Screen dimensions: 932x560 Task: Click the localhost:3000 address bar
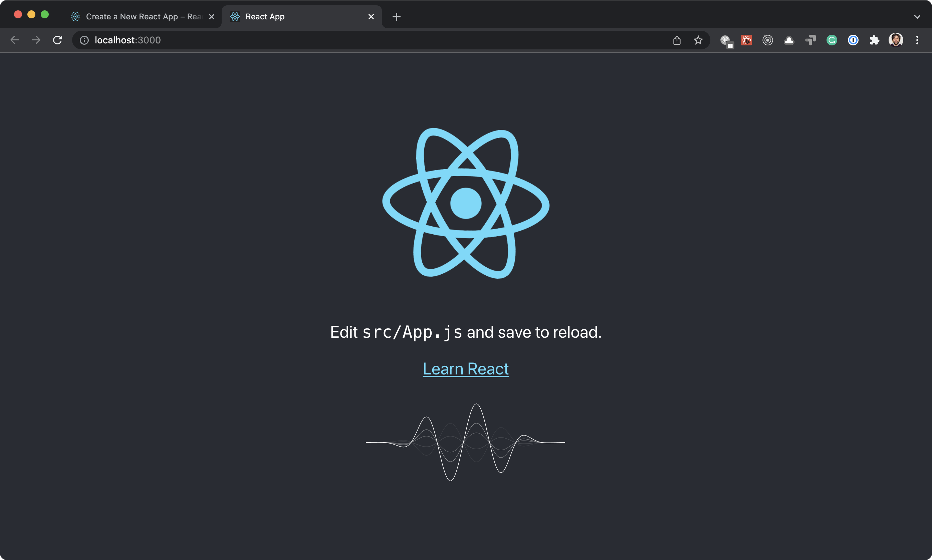(339, 40)
